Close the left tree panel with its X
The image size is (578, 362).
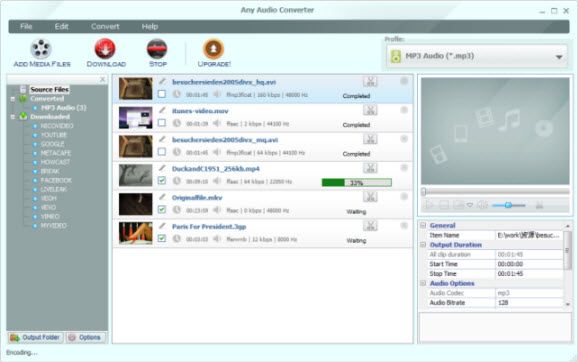click(x=102, y=80)
